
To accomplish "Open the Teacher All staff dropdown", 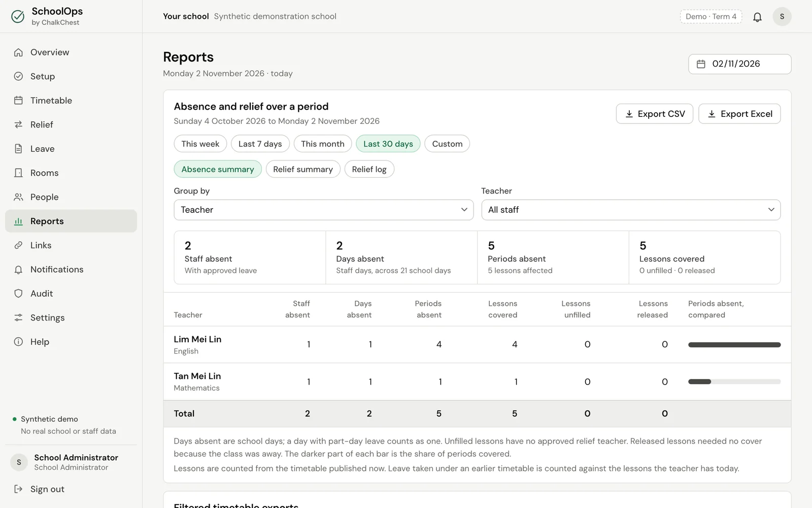I will (631, 210).
